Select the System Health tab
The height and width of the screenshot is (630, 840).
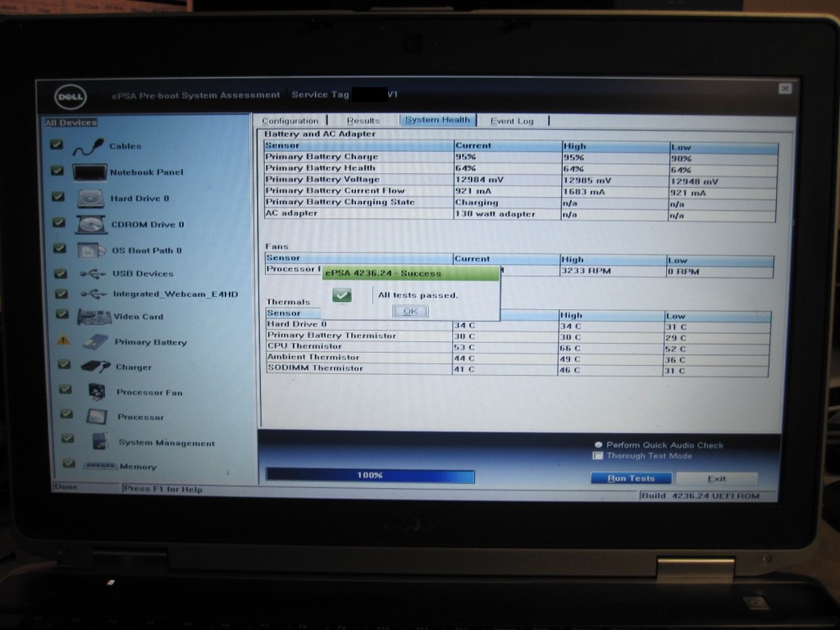[437, 120]
